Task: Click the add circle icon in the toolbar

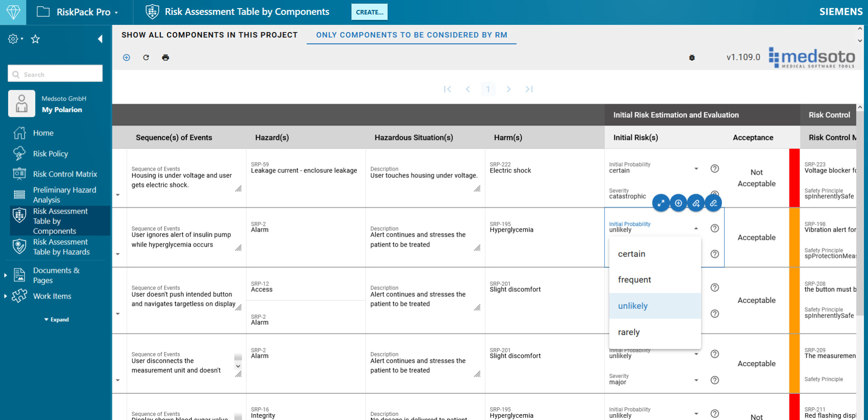Action: click(126, 57)
